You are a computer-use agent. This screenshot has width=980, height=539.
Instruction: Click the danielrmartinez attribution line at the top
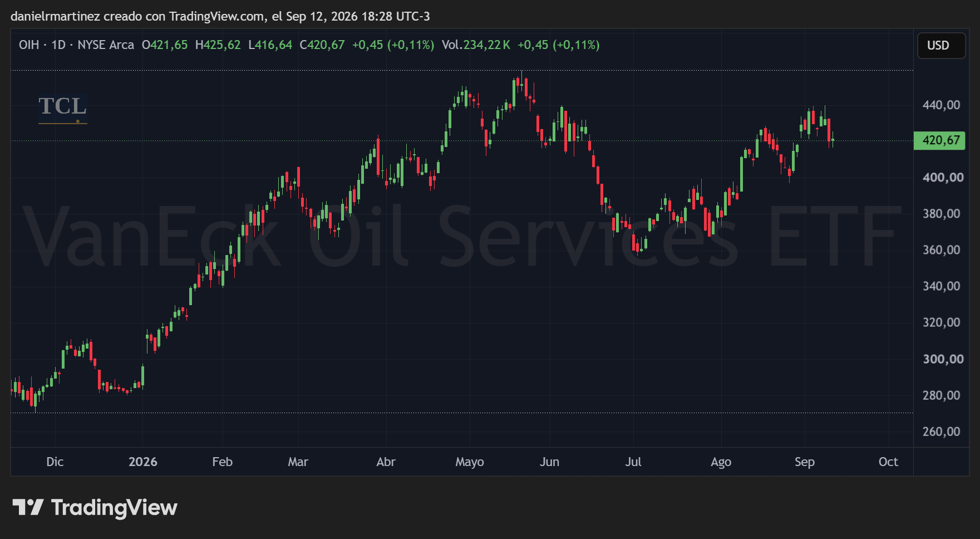click(220, 16)
